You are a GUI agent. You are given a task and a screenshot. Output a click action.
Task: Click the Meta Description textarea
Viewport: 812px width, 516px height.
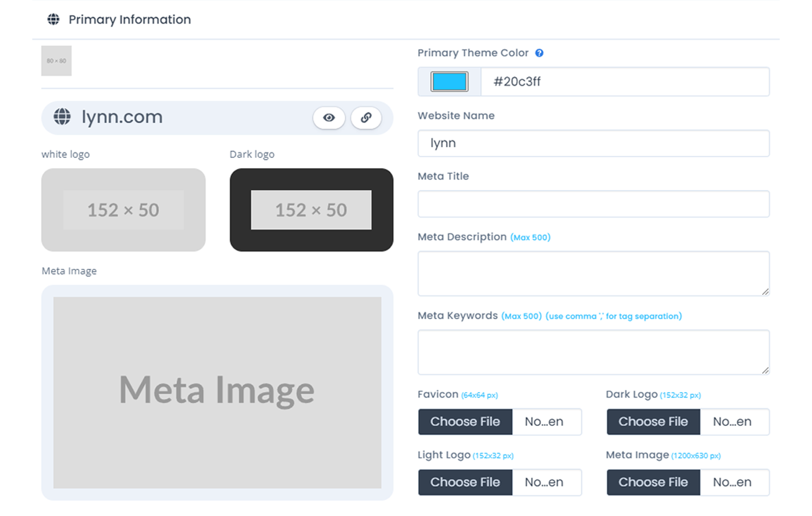tap(593, 273)
